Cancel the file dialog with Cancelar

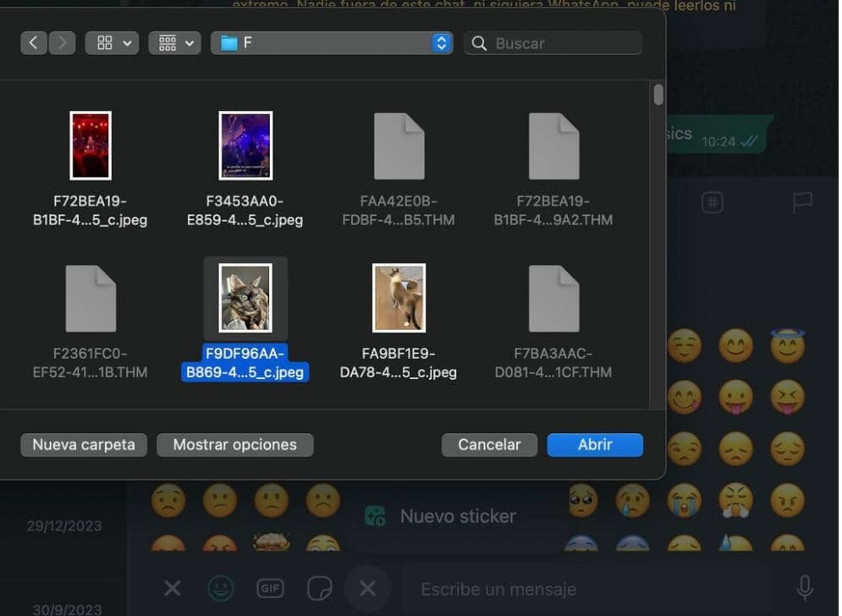(x=489, y=445)
